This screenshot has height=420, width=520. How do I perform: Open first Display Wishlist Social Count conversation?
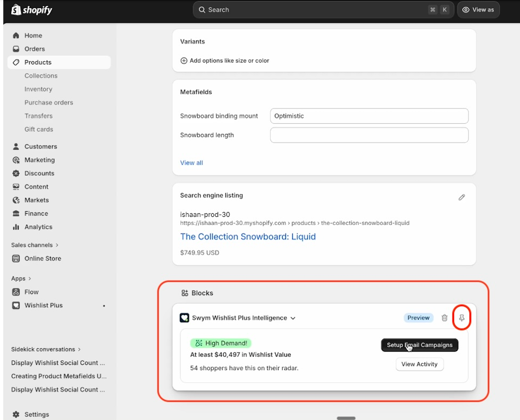(x=58, y=363)
